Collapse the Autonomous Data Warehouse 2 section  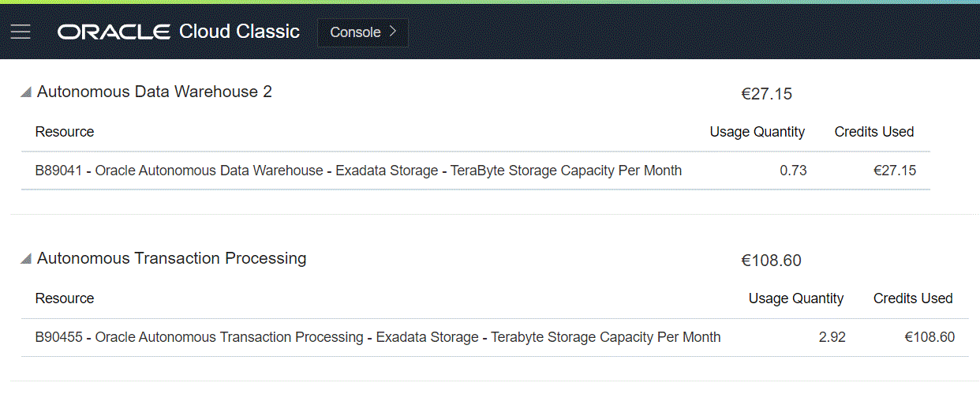[26, 92]
